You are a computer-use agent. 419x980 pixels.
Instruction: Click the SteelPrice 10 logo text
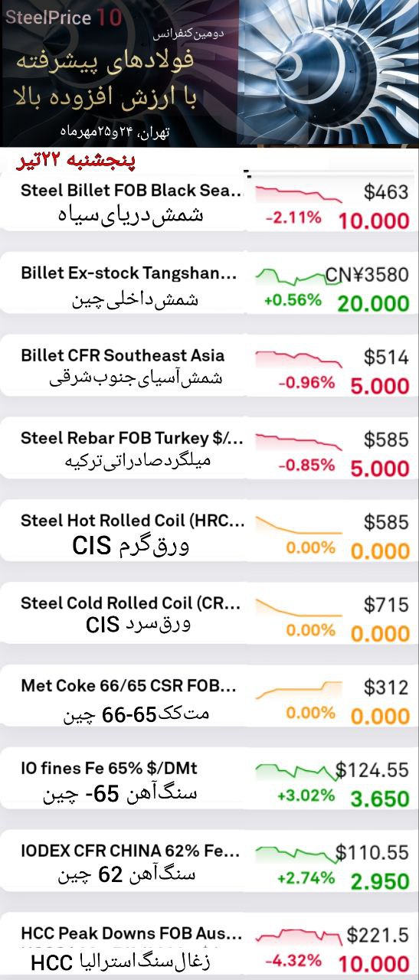click(64, 17)
